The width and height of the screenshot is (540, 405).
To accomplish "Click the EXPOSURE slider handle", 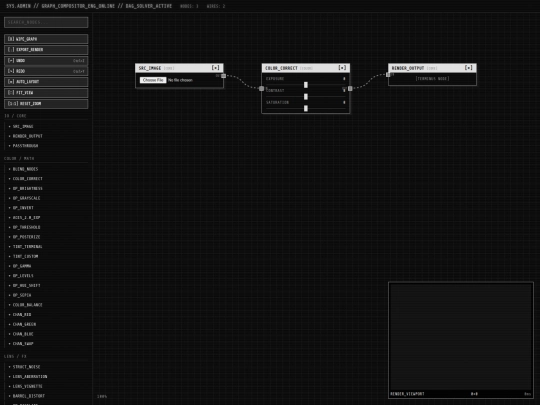I will [x=306, y=85].
